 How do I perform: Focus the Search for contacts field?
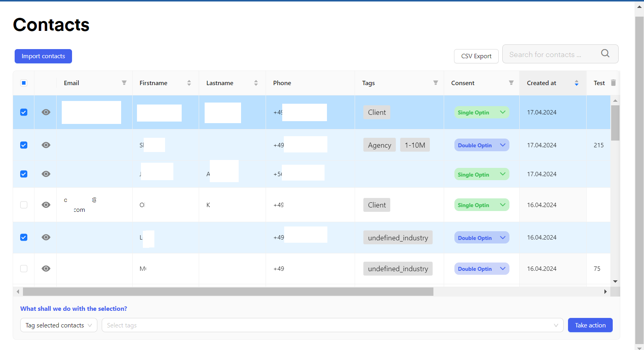pos(550,54)
